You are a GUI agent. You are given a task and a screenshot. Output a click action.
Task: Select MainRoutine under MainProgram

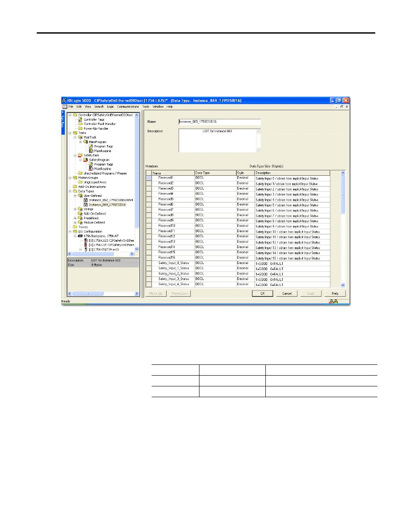pyautogui.click(x=103, y=151)
